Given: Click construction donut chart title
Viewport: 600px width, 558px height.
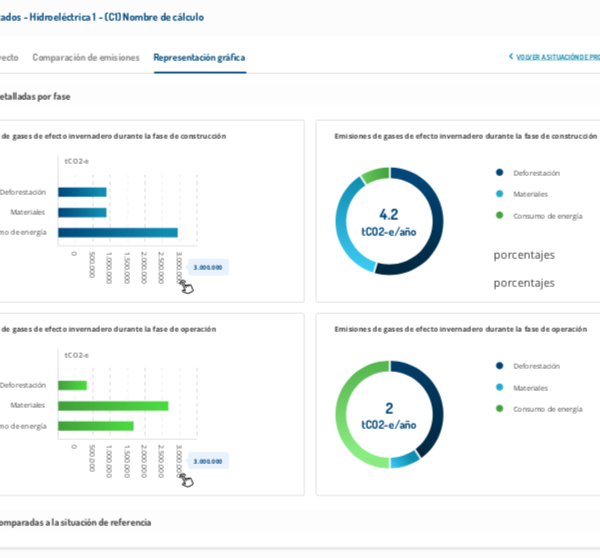Looking at the screenshot, I should coord(465,136).
